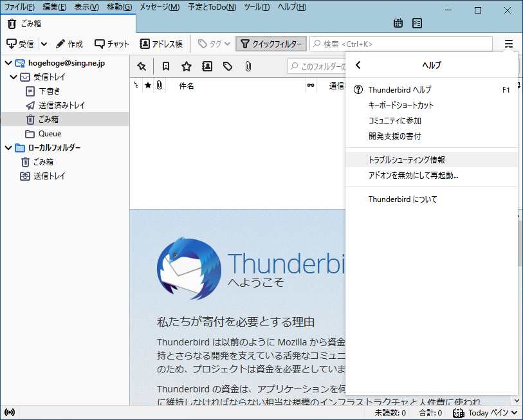This screenshot has width=523, height=420.
Task: Open キーボードショートカット entry
Action: point(432,105)
